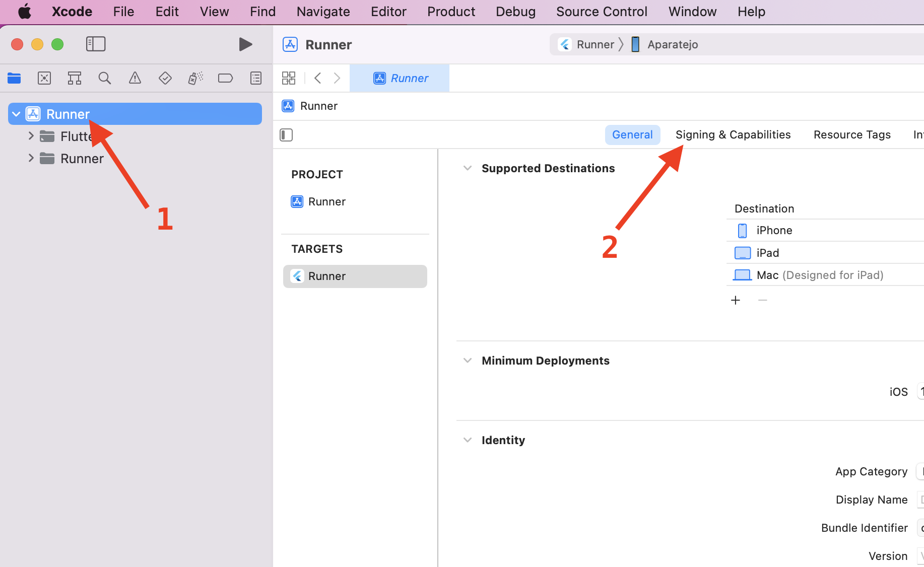Choose the Runner scheme in toolbar
Screen dimensions: 924x567
point(587,44)
